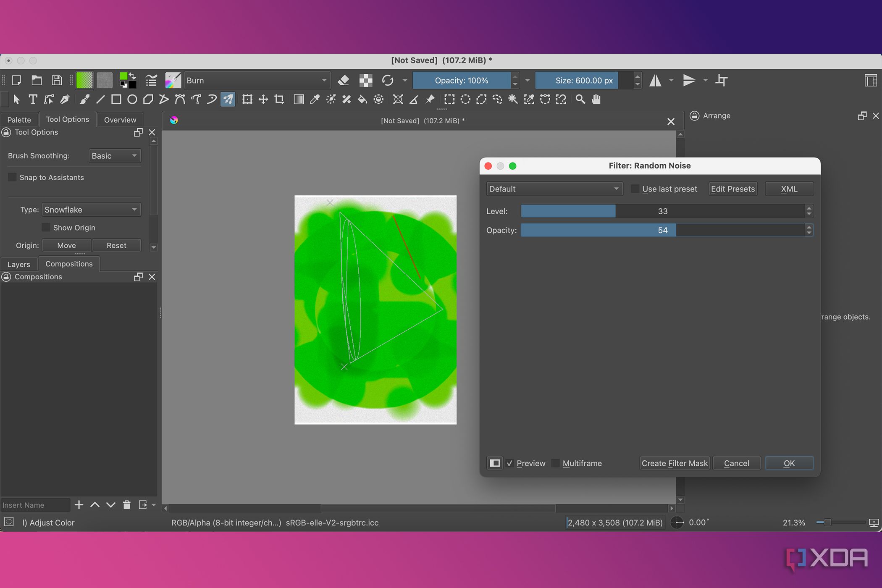This screenshot has width=882, height=588.
Task: Enable Show Origin checkbox
Action: 46,227
